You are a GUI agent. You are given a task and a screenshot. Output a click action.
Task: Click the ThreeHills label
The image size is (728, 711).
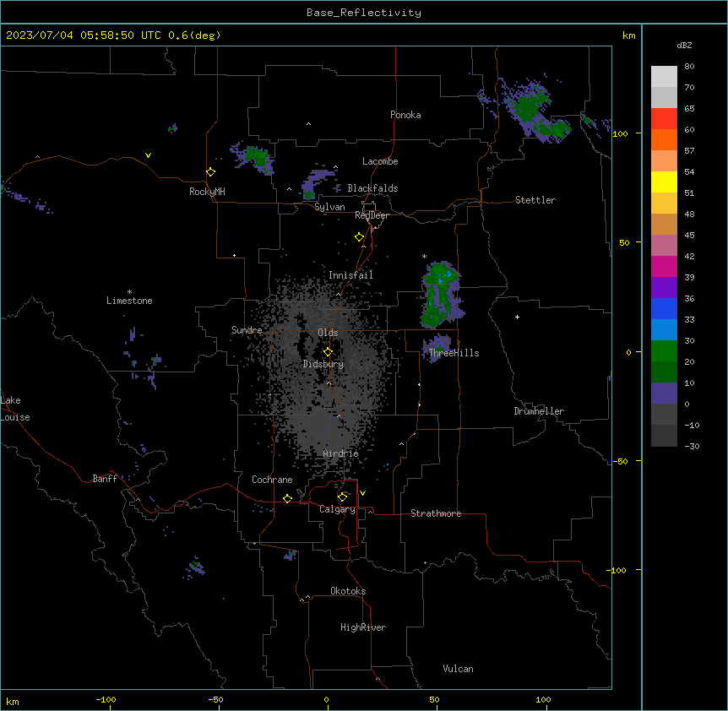454,353
